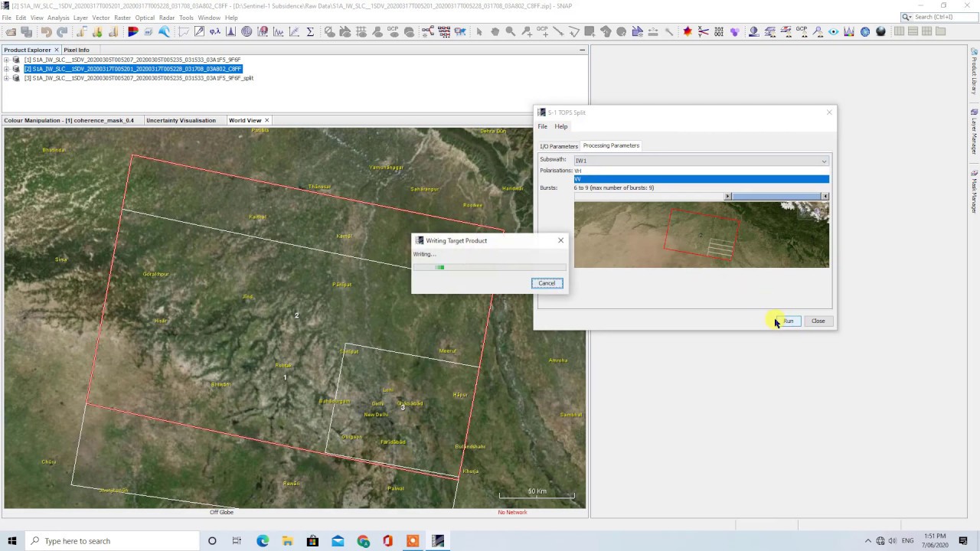This screenshot has width=980, height=551.
Task: Open the histogram tool icon
Action: (230, 31)
